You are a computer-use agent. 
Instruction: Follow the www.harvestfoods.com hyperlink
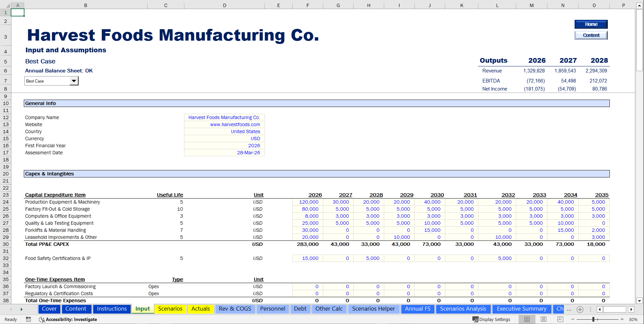(x=235, y=124)
